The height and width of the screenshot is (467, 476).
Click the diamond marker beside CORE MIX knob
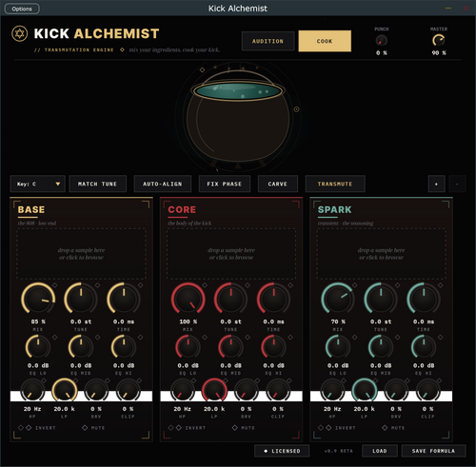[x=205, y=285]
